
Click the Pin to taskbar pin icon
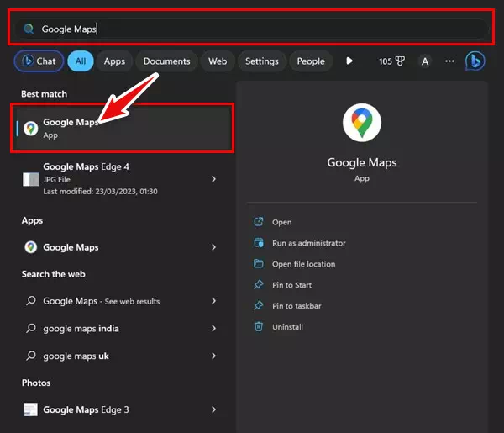[x=259, y=305]
